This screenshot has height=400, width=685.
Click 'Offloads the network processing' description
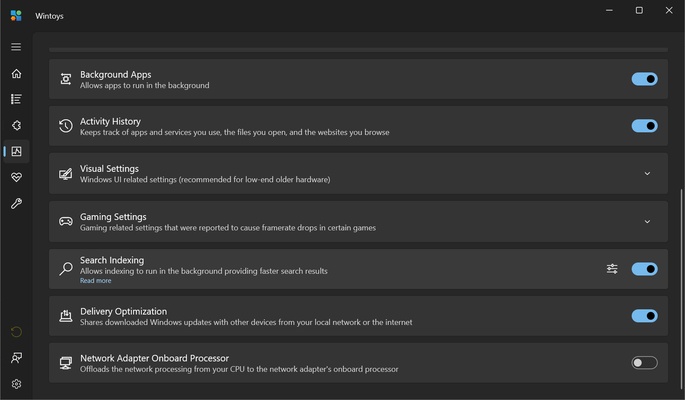pos(239,369)
